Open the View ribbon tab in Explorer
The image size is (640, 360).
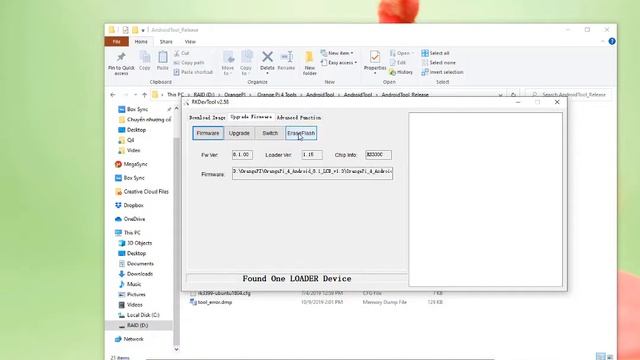point(190,42)
